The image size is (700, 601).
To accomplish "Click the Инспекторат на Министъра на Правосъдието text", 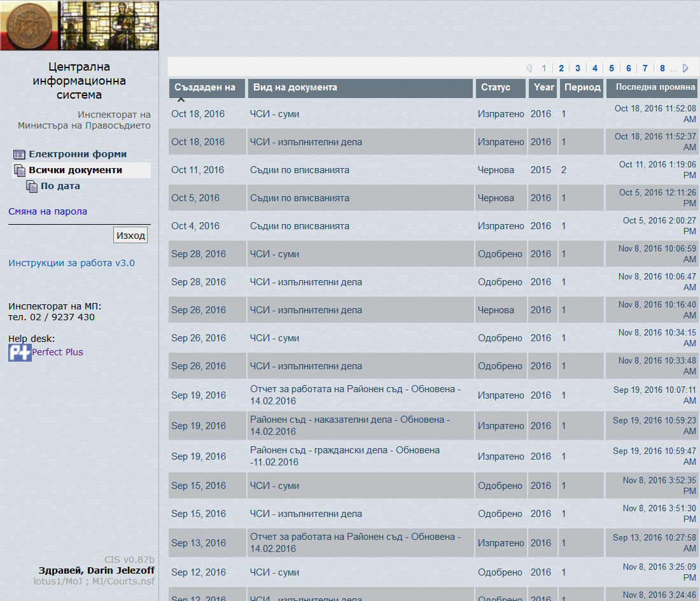I will (x=85, y=120).
